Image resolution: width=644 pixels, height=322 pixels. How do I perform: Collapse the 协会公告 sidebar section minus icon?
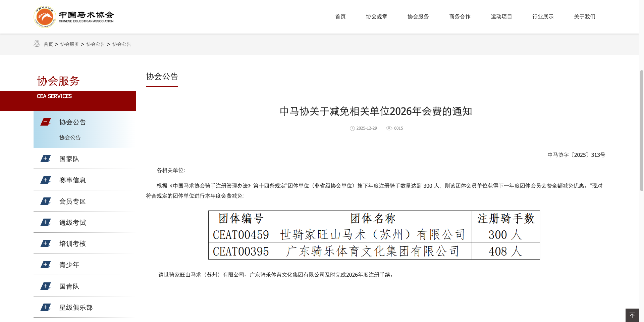[x=46, y=122]
